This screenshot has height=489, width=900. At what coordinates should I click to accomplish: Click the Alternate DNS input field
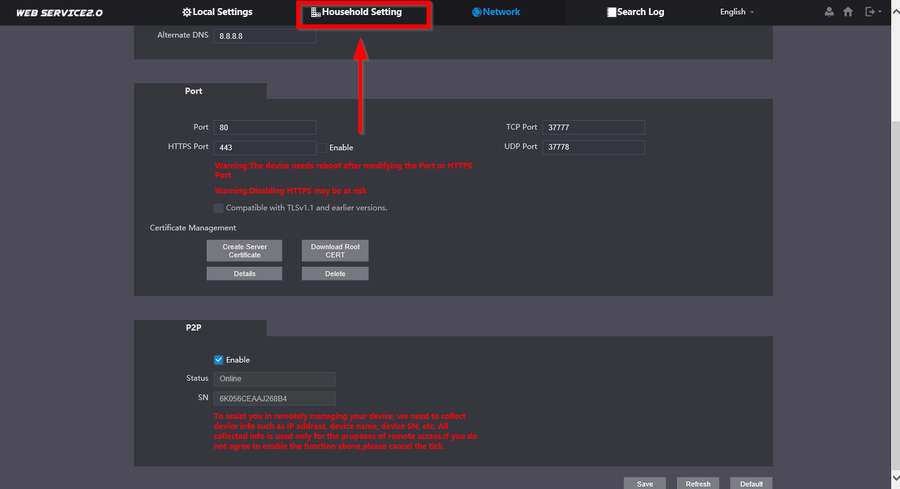(x=265, y=36)
